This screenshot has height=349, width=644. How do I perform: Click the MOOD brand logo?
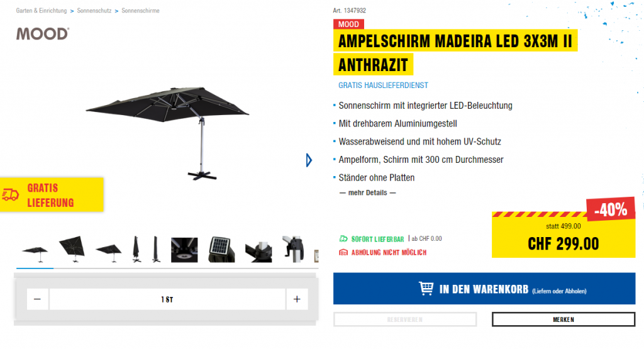43,34
